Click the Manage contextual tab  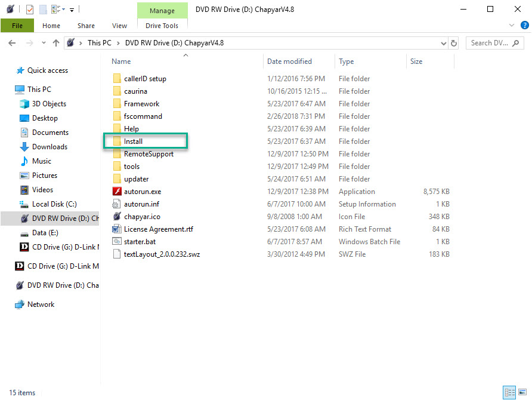coord(162,11)
